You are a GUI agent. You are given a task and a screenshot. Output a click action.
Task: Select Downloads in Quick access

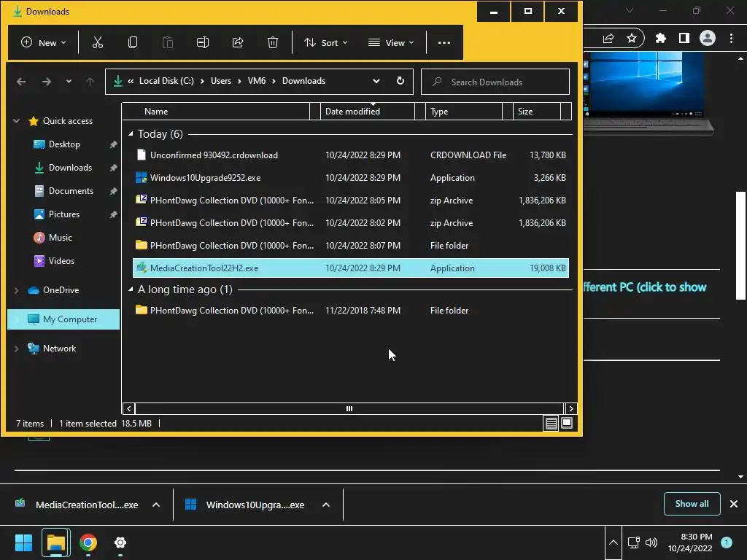tap(70, 168)
